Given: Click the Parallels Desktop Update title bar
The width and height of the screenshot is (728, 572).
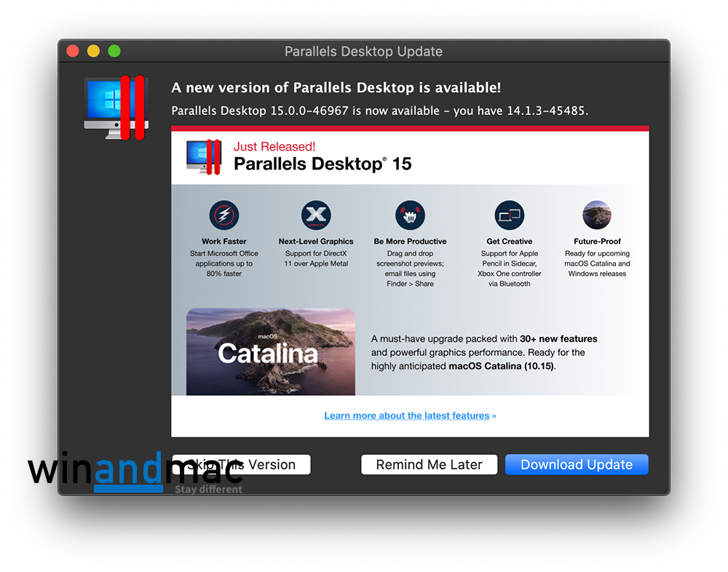Looking at the screenshot, I should [x=363, y=52].
